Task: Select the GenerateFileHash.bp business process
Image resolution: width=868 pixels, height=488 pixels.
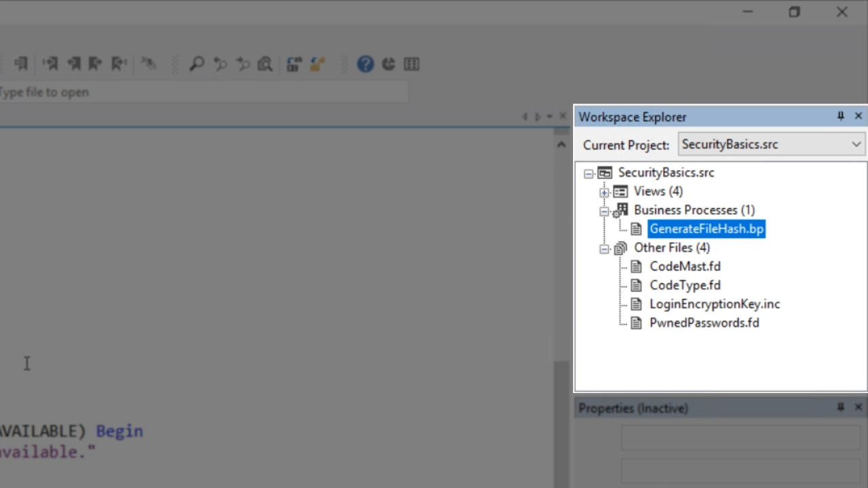Action: point(706,229)
